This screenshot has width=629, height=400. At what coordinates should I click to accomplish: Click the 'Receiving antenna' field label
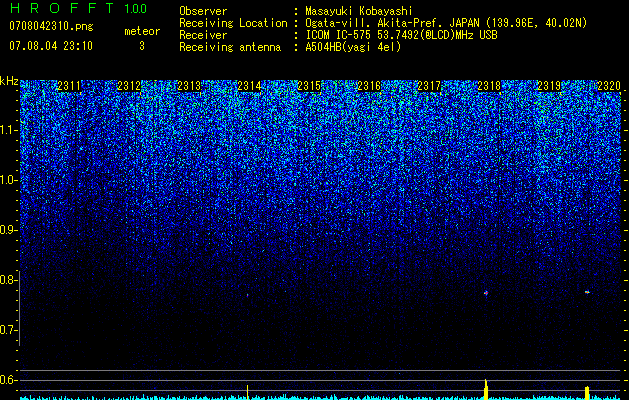click(230, 47)
